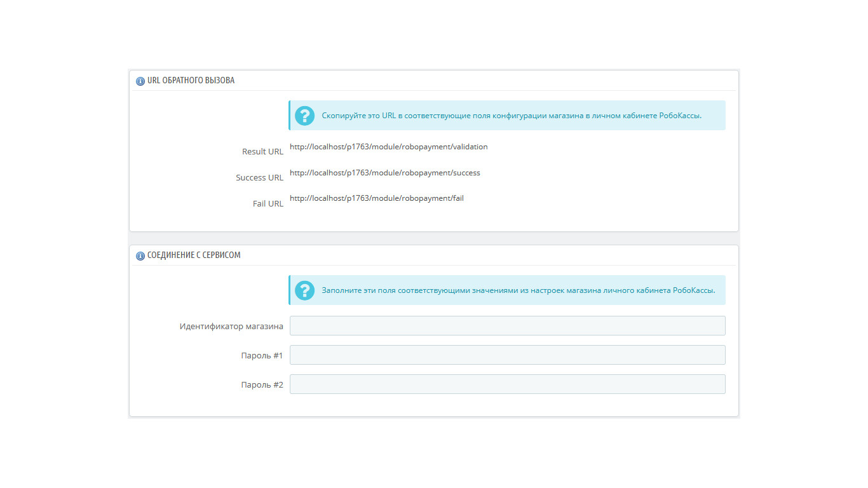Screen dimensions: 868x488
Task: Click the Fail URL ending in fail
Action: pyautogui.click(x=376, y=198)
